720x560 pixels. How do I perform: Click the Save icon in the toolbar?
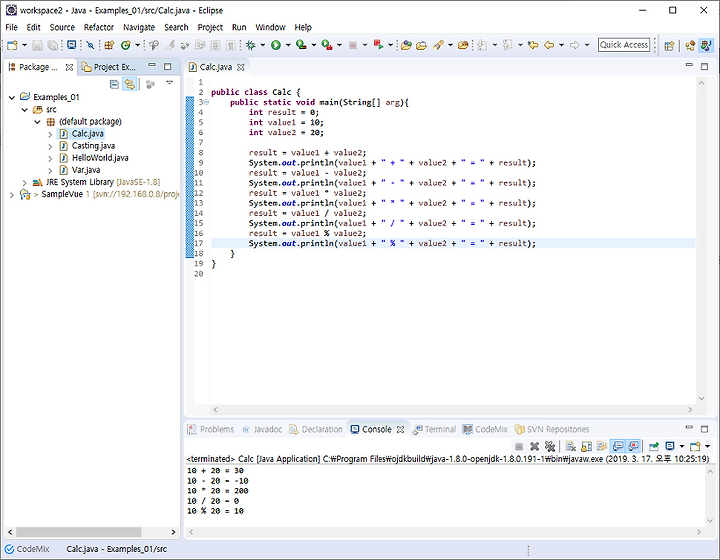pos(37,45)
